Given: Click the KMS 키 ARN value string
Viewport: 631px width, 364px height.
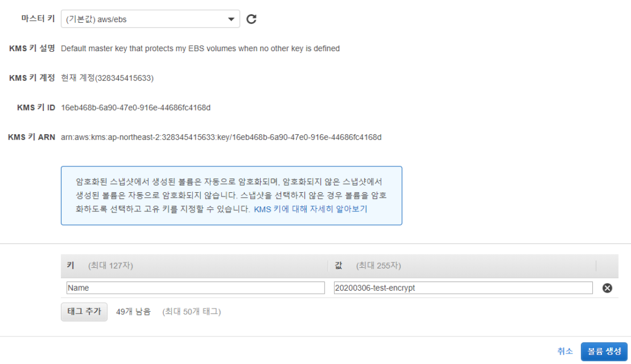Looking at the screenshot, I should pos(221,137).
